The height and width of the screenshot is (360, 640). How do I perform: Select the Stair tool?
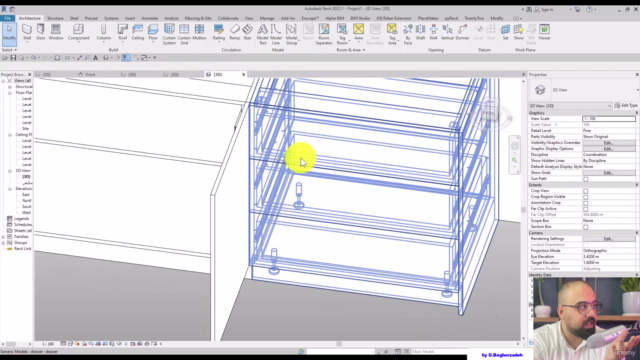click(247, 32)
